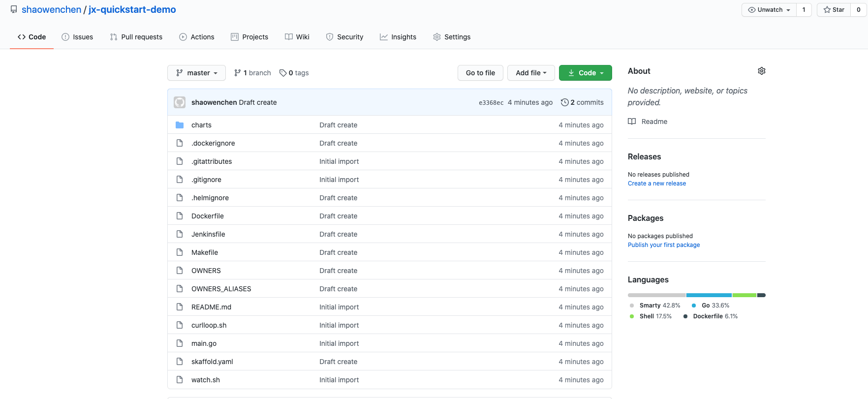The width and height of the screenshot is (868, 399).
Task: Open the Jenkinsfile file name
Action: coord(208,234)
